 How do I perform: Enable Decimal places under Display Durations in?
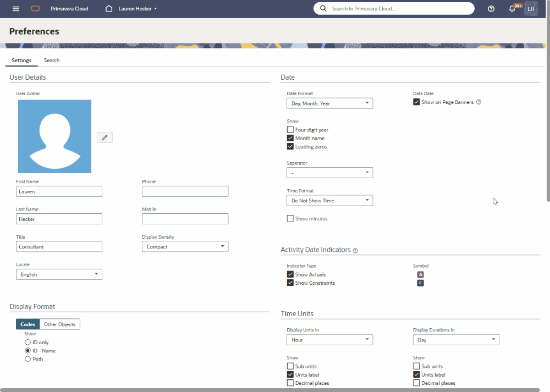[x=416, y=383]
